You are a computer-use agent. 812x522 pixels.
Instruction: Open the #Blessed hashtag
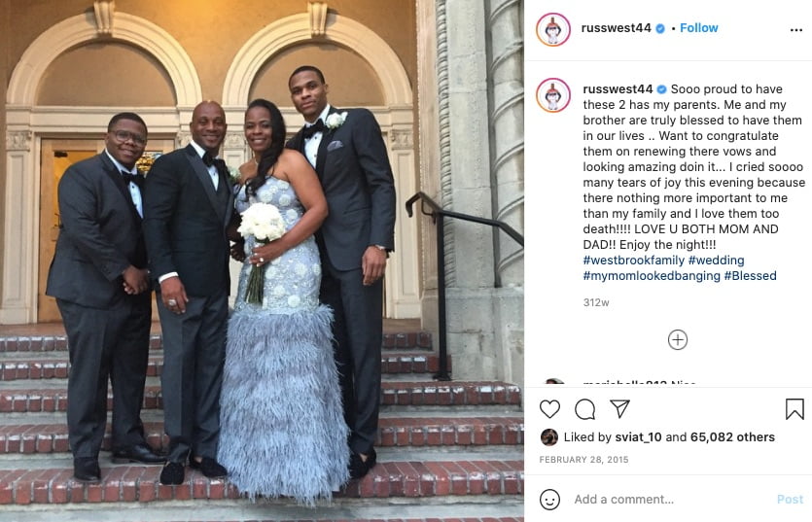click(x=751, y=275)
